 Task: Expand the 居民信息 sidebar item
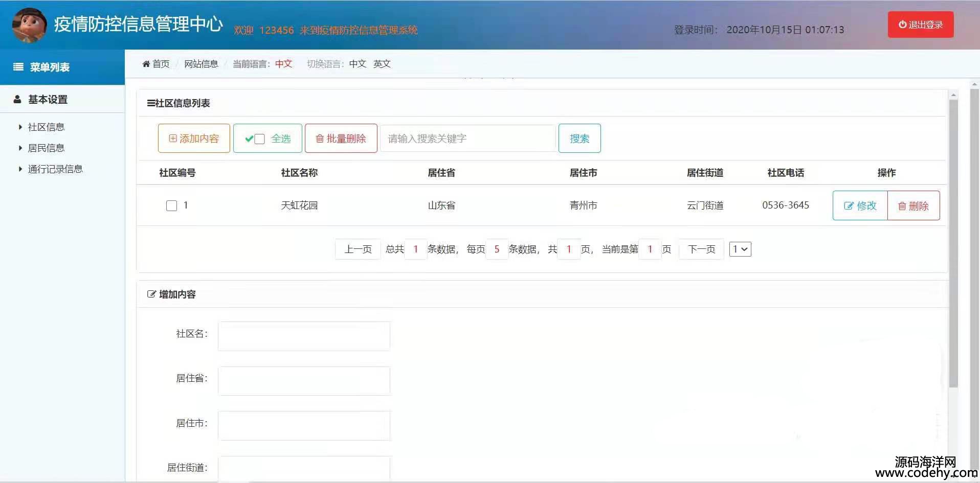(46, 148)
